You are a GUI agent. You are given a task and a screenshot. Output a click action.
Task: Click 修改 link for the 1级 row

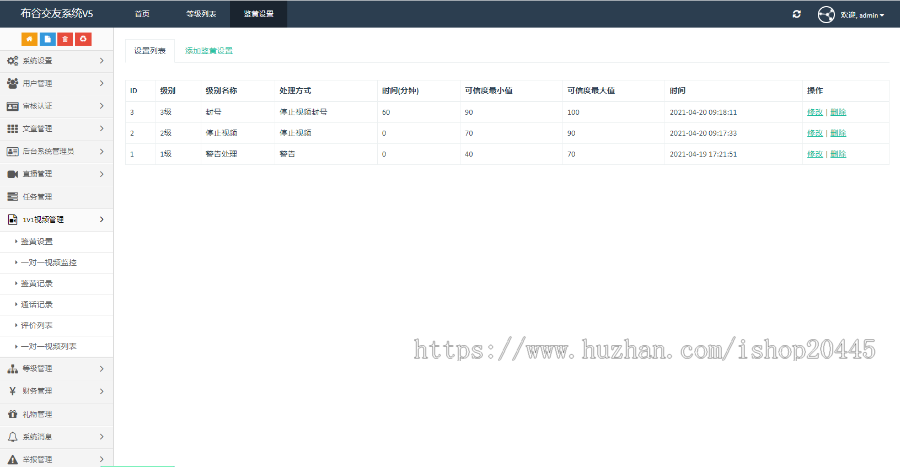click(x=815, y=154)
